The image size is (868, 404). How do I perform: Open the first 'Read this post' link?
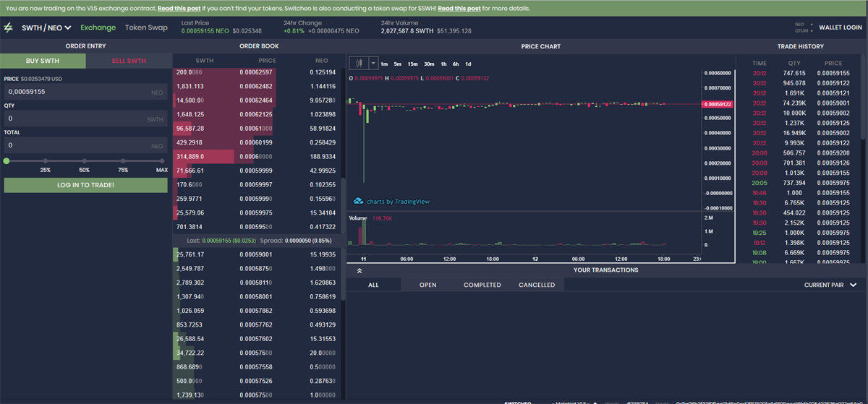click(178, 9)
